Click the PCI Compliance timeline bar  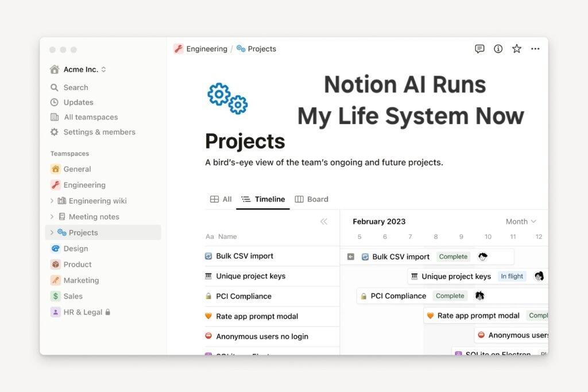point(398,296)
